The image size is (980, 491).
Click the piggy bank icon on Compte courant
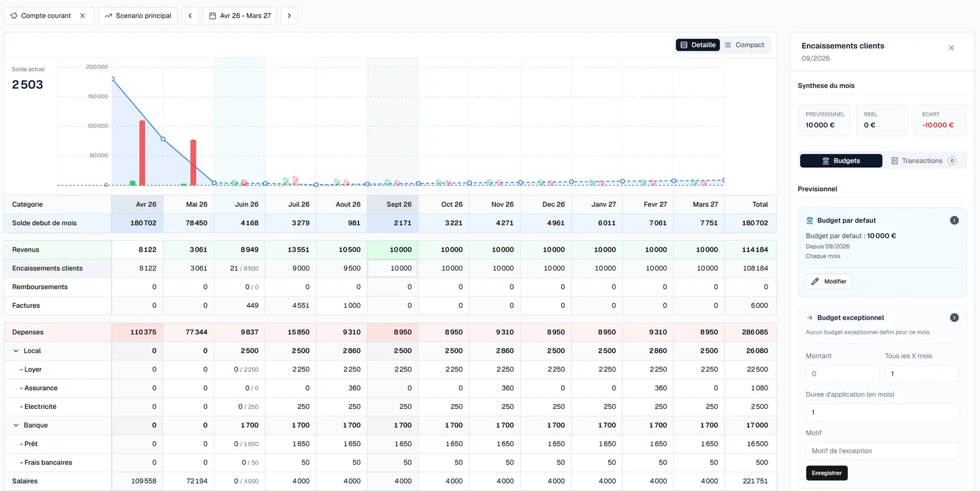[14, 16]
